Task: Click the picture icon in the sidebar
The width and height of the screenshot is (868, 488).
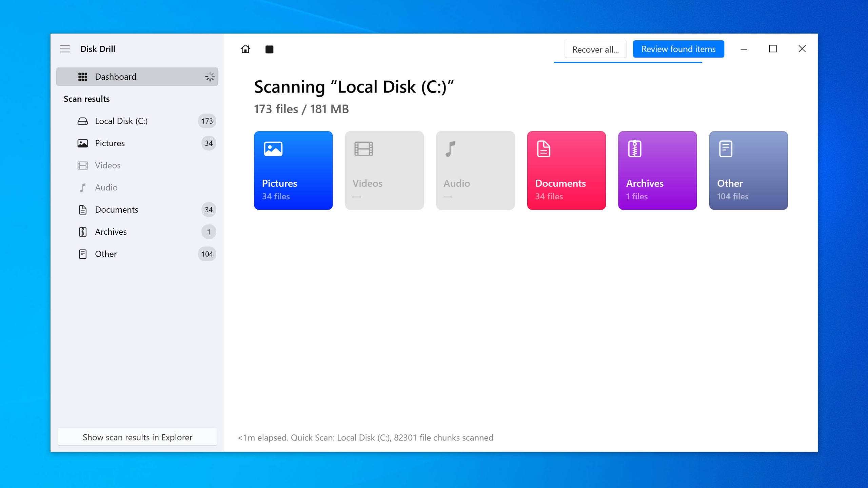Action: [x=83, y=143]
